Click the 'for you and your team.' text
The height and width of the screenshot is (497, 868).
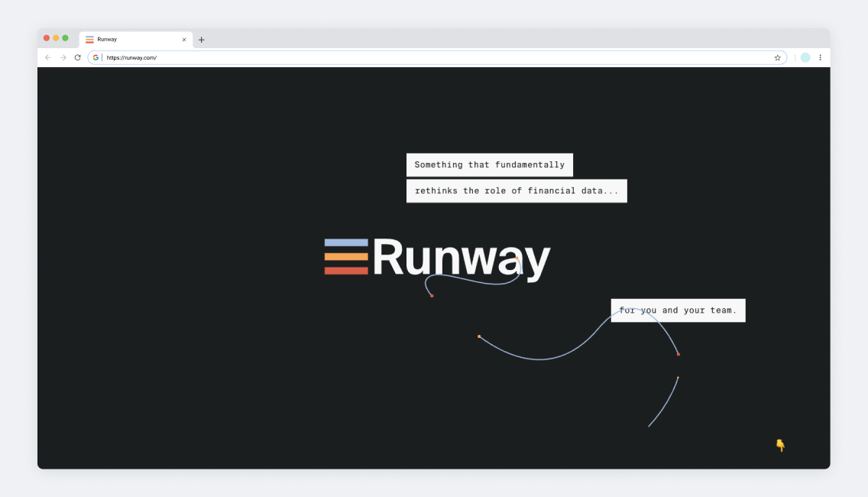pyautogui.click(x=679, y=310)
